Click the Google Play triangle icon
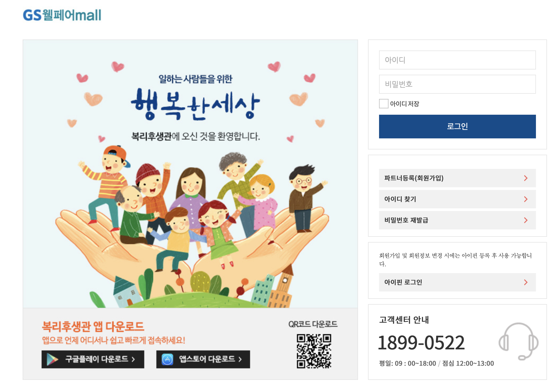Screen dimensions: 557x392 coord(52,359)
